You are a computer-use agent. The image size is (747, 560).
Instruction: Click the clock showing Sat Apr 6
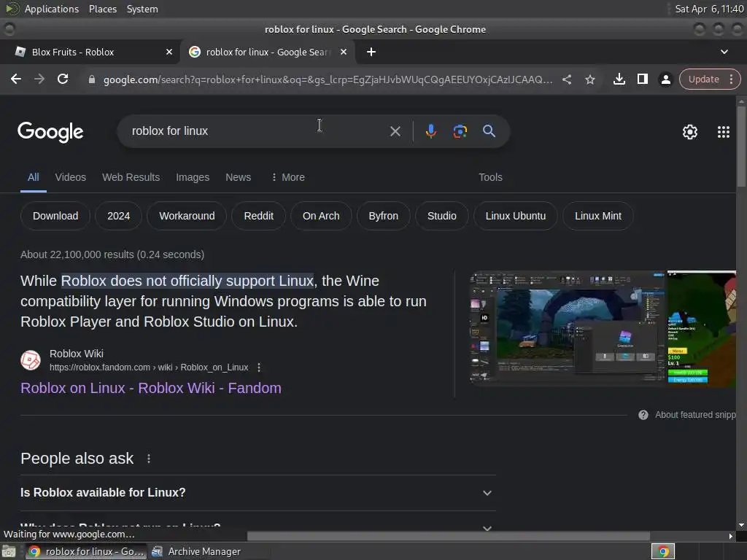point(709,9)
